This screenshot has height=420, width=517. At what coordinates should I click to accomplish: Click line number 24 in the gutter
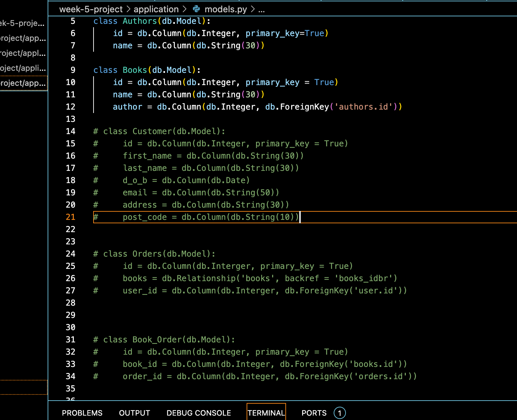coord(70,254)
